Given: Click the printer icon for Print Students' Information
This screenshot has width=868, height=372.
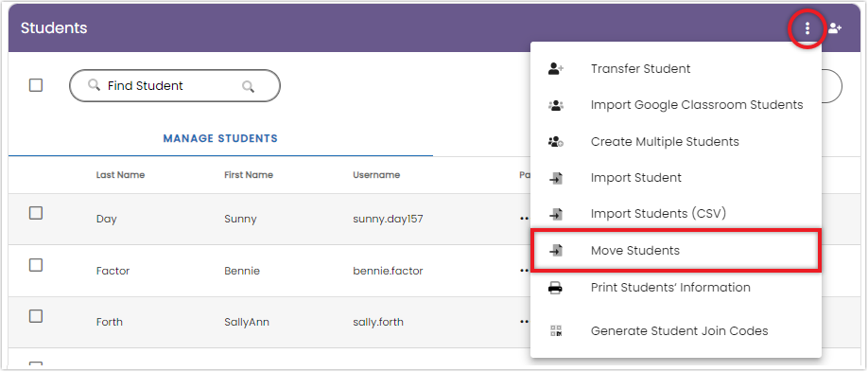Looking at the screenshot, I should tap(555, 288).
